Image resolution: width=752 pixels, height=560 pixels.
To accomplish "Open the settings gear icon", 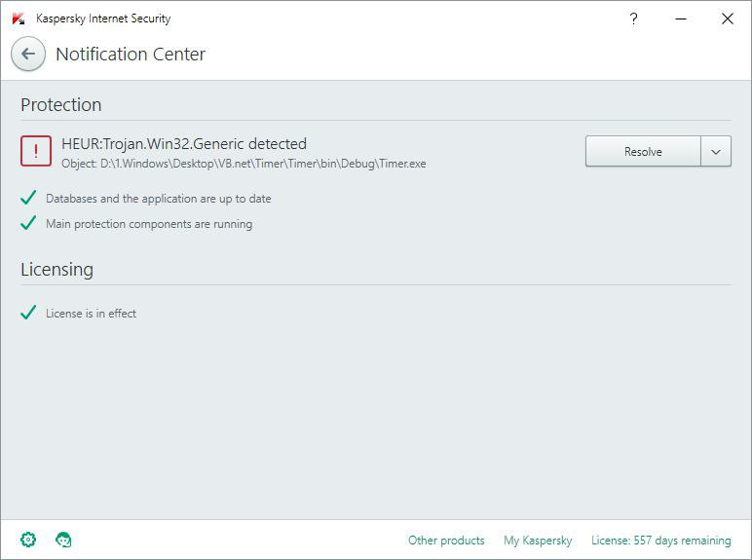I will click(x=28, y=540).
